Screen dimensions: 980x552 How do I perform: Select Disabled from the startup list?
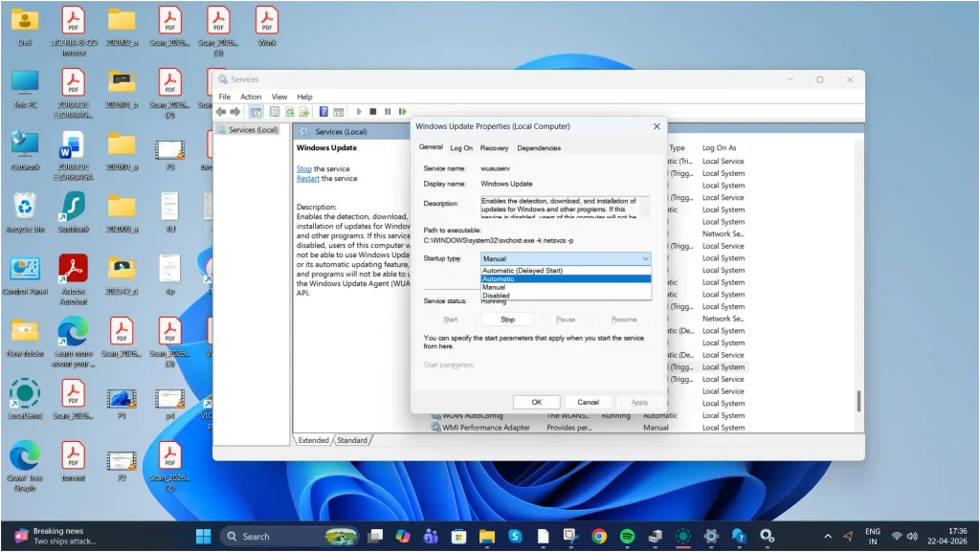[498, 295]
